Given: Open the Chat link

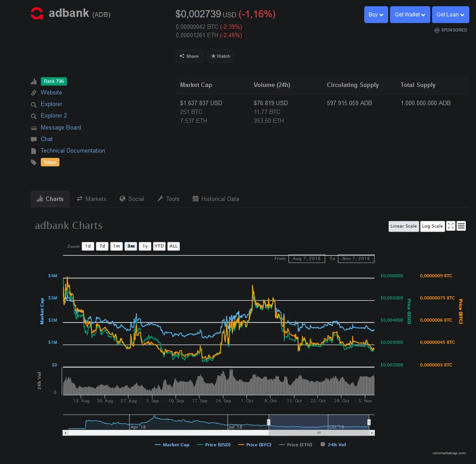Looking at the screenshot, I should [x=47, y=139].
